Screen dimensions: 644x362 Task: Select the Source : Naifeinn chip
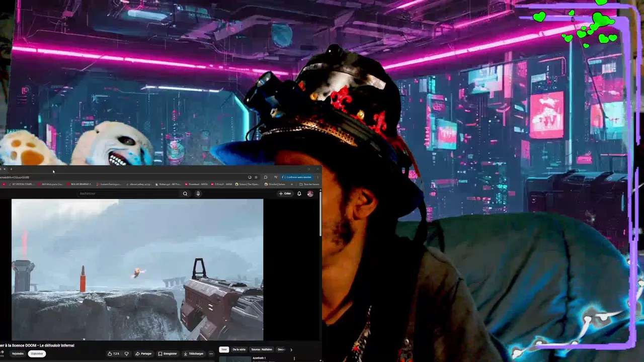click(262, 349)
